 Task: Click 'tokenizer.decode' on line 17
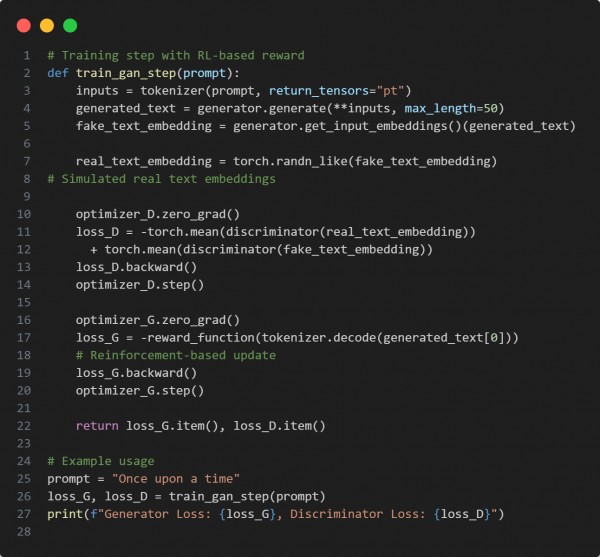[x=319, y=337]
